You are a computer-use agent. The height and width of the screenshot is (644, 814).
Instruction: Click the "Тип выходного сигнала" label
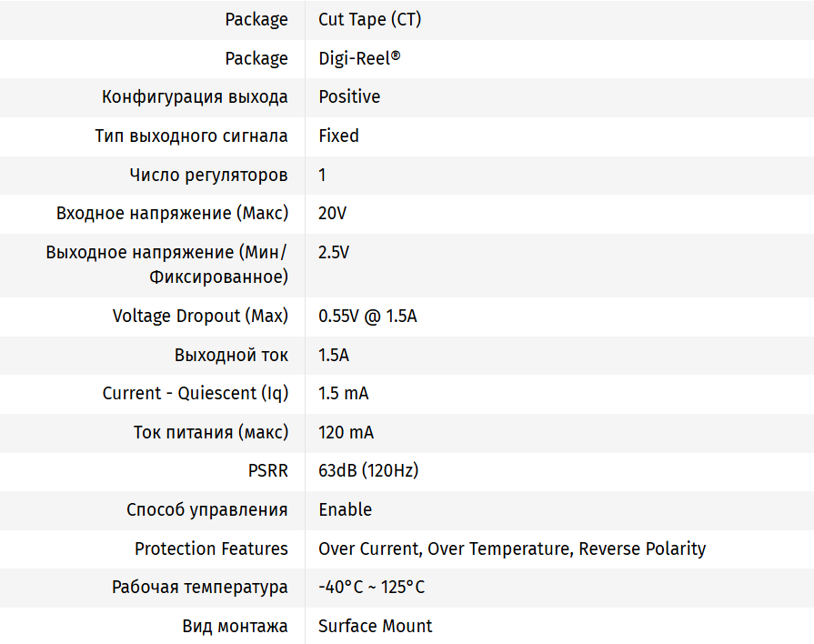point(191,136)
